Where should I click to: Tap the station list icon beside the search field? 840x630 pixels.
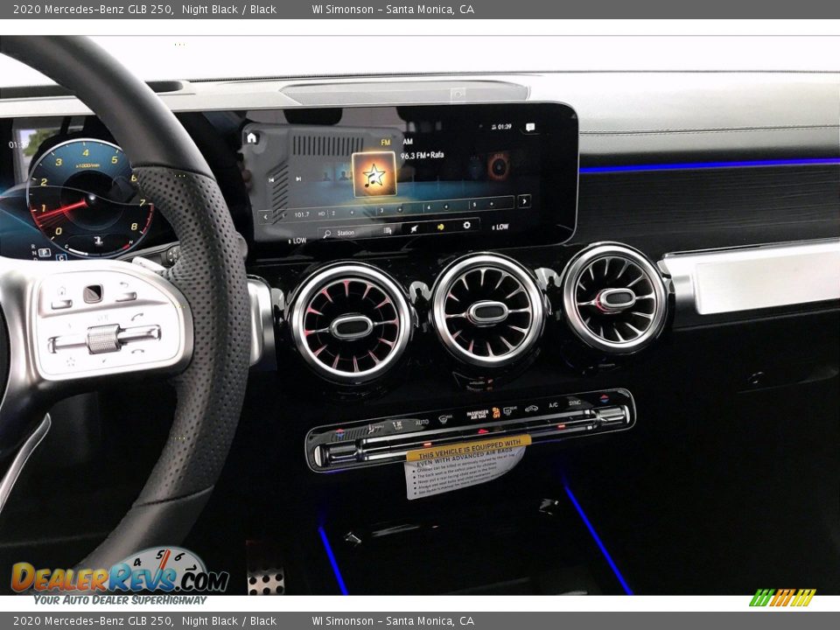tap(388, 230)
